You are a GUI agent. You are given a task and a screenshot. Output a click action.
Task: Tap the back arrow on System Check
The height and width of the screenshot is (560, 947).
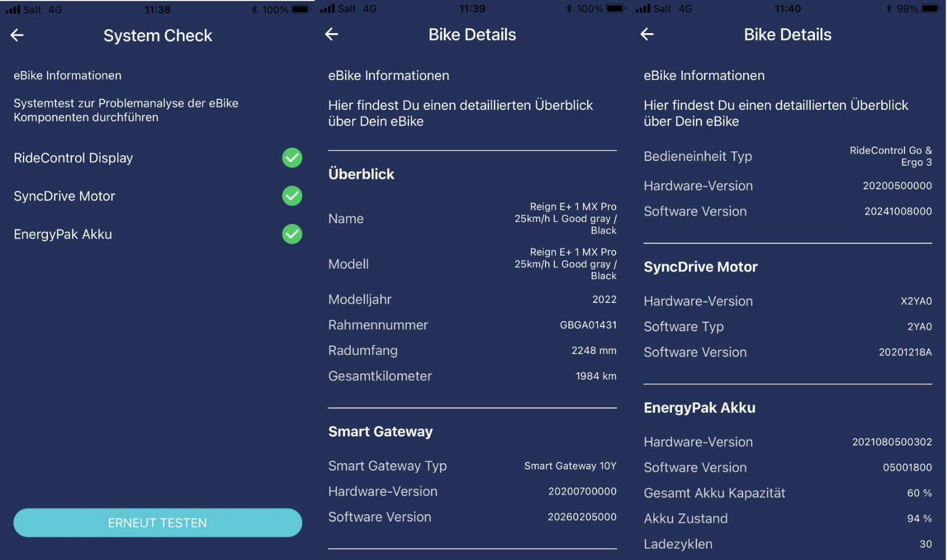tap(17, 35)
